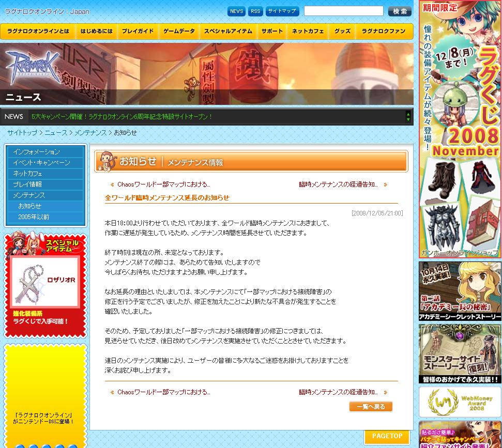
Task: Click the news ticker down arrow
Action: (408, 119)
